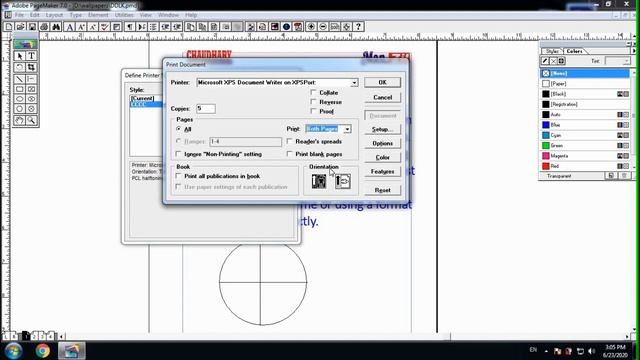Open the Colors panel flyout menu arrow

coord(633,51)
